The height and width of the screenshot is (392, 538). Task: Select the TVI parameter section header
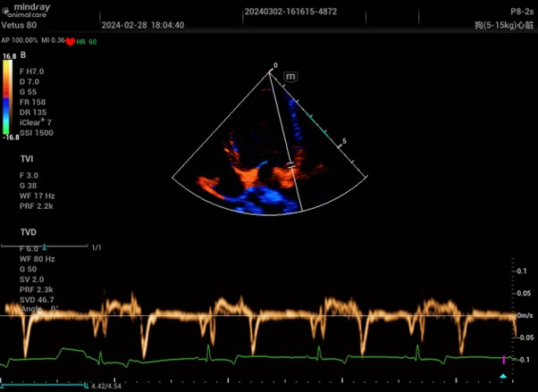point(27,159)
